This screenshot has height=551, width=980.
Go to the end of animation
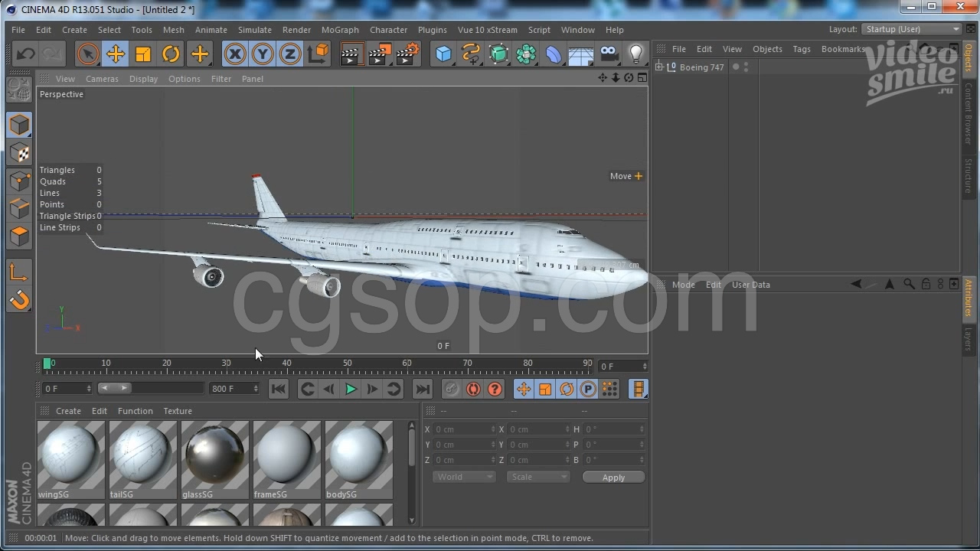(x=423, y=389)
